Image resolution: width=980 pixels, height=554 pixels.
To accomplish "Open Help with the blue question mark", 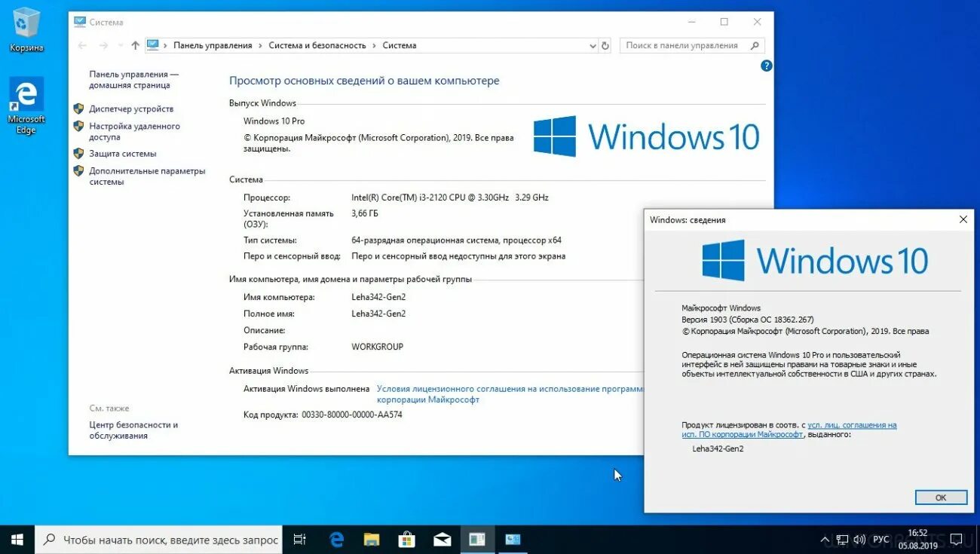I will click(x=767, y=66).
